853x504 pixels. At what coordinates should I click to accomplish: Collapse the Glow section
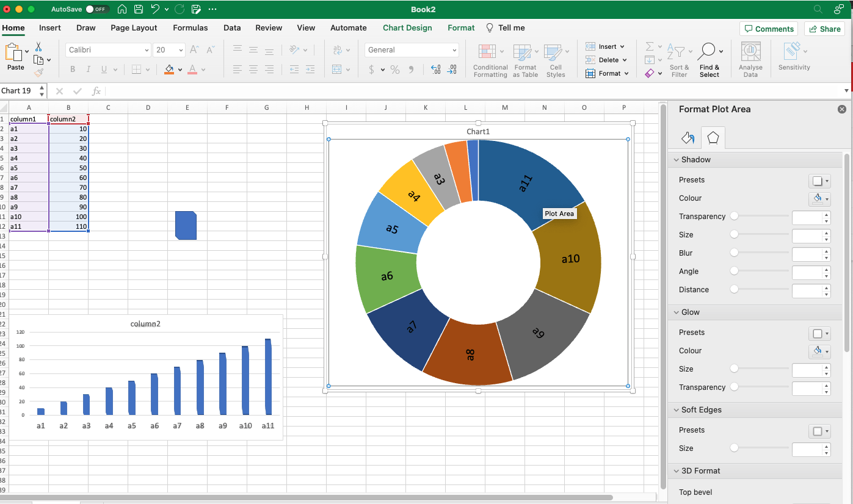[x=676, y=312]
